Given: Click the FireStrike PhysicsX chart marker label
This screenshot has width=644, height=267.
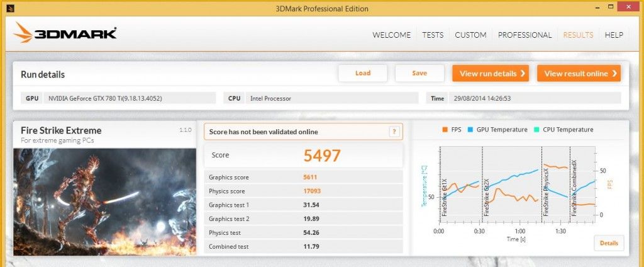Looking at the screenshot, I should pyautogui.click(x=547, y=193).
